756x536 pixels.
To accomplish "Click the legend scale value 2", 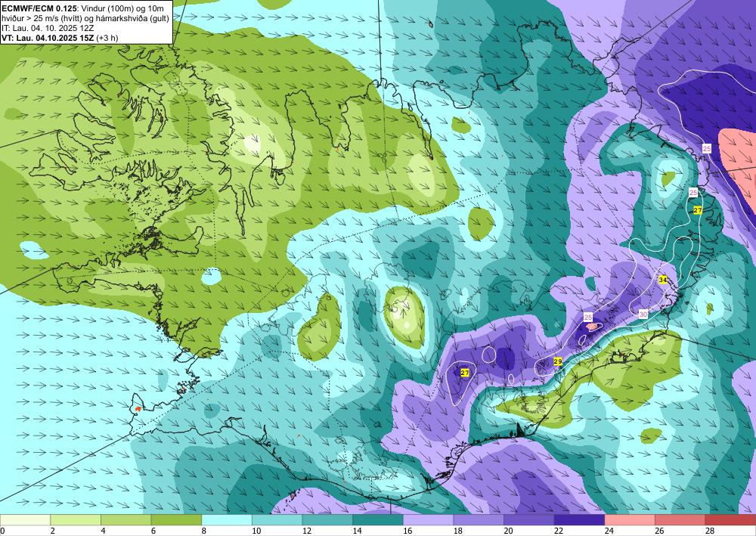I will point(53,531).
